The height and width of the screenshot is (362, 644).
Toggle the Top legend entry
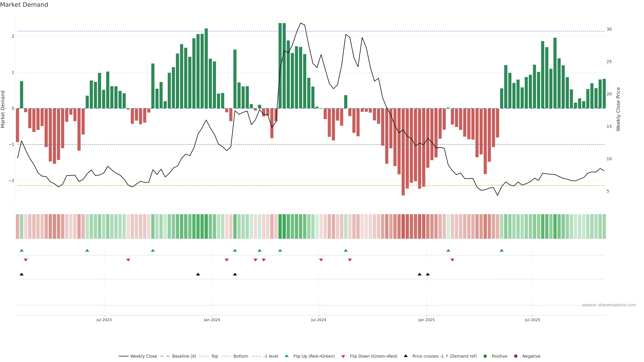(214, 356)
